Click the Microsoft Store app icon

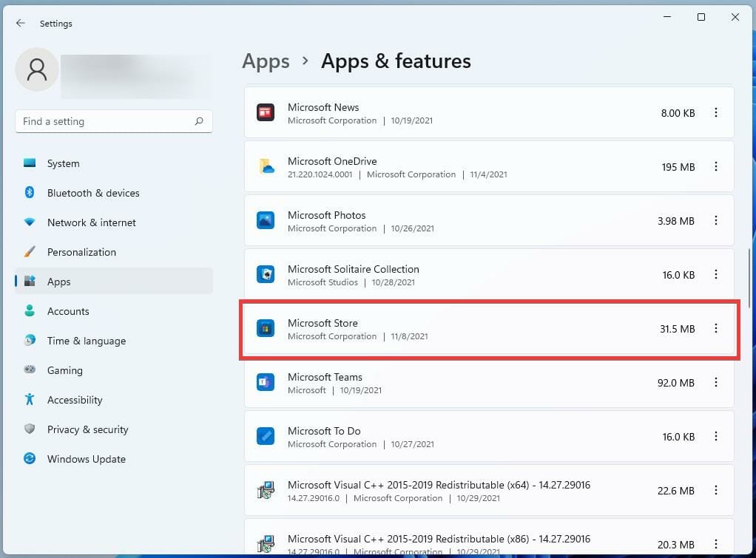pos(266,329)
